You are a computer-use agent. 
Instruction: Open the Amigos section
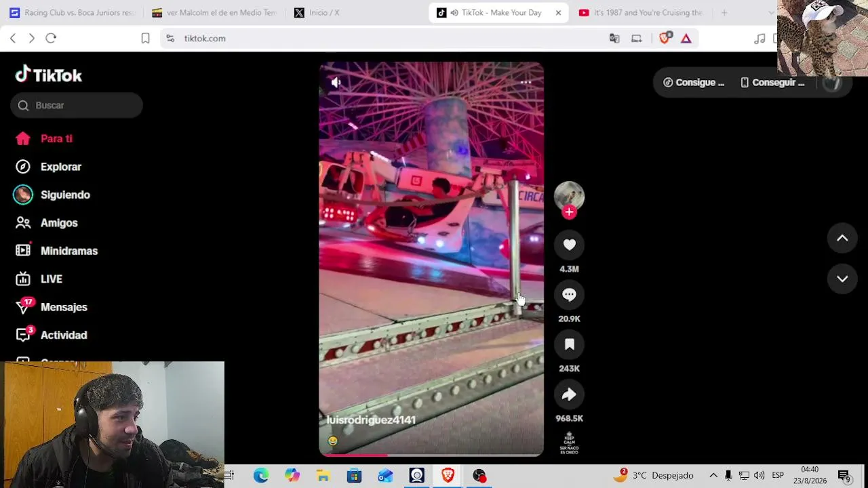pyautogui.click(x=47, y=223)
